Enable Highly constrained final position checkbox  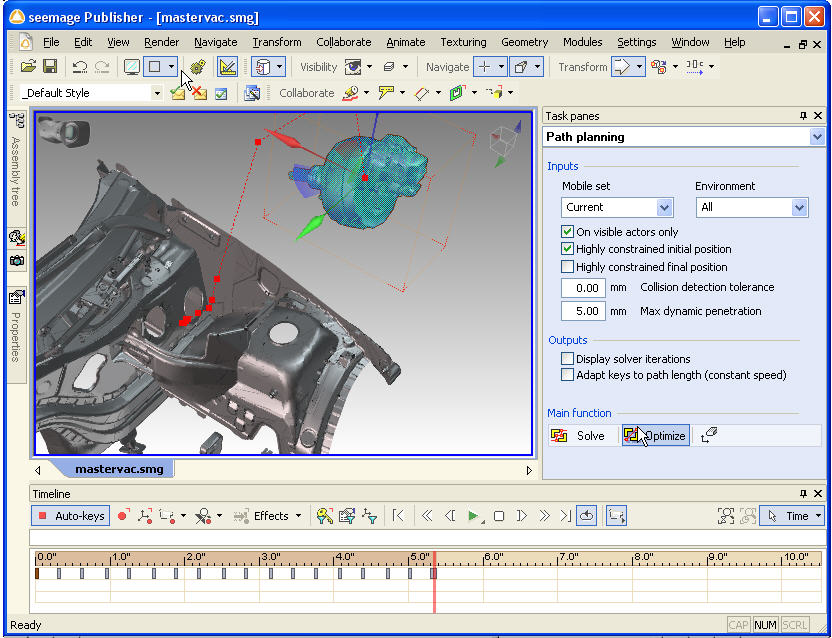coord(568,267)
